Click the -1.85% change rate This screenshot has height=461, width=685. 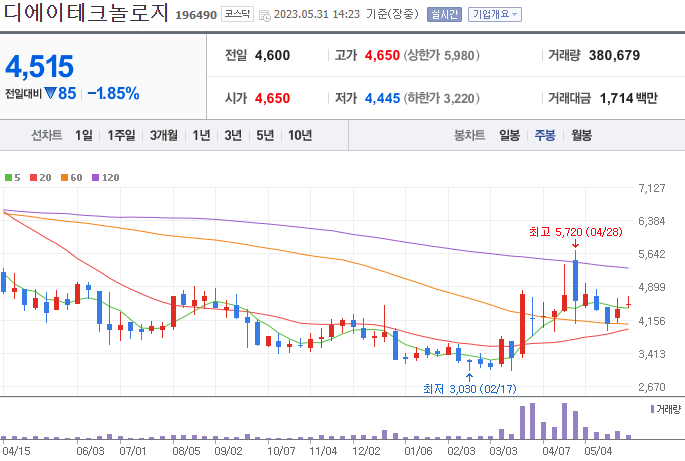pyautogui.click(x=113, y=93)
